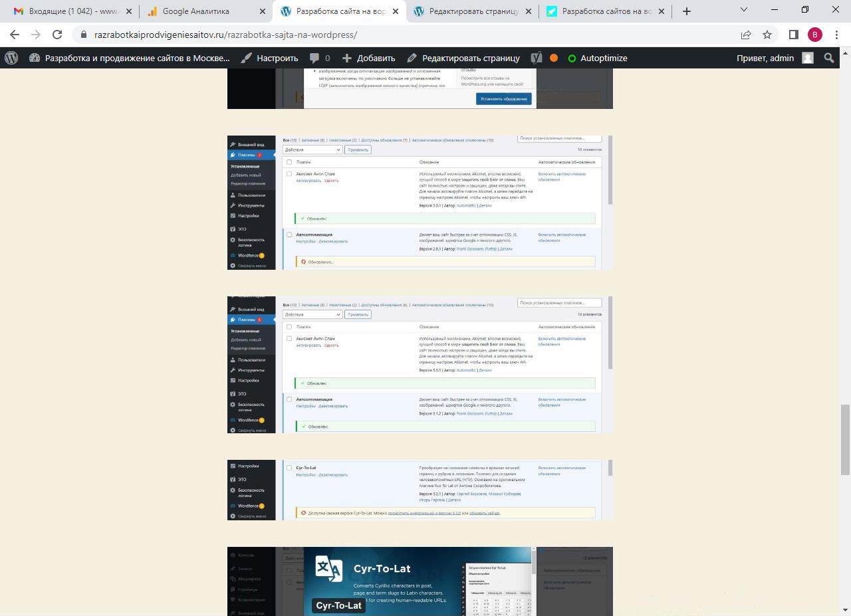Open the Autoptimize admin bar menu
851x616 pixels.
click(597, 58)
